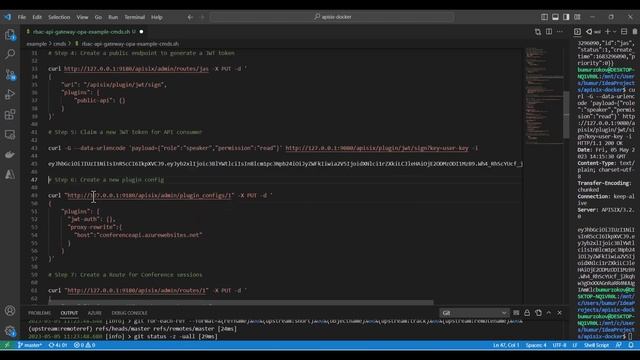Open the output log in editor

click(538, 313)
